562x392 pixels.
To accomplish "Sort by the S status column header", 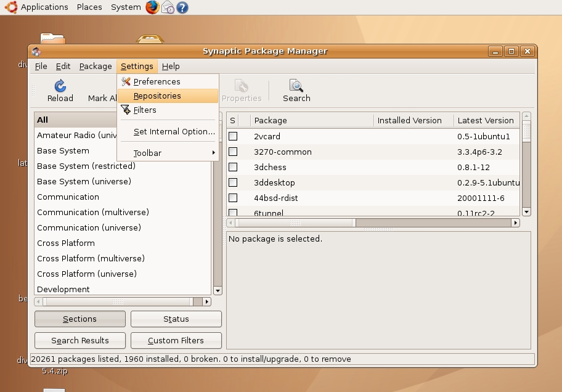I will point(232,121).
